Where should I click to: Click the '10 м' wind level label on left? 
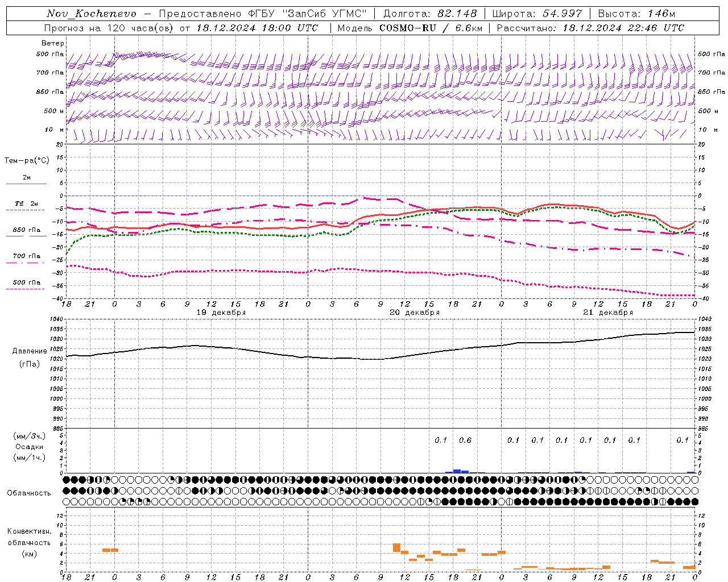[x=55, y=130]
